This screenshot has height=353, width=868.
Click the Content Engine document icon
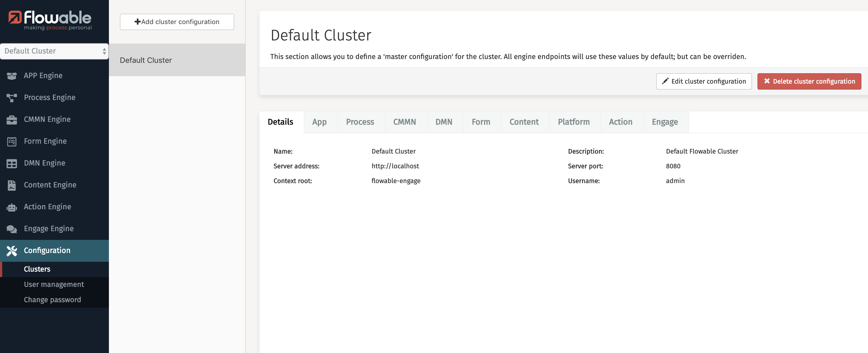[x=11, y=186]
